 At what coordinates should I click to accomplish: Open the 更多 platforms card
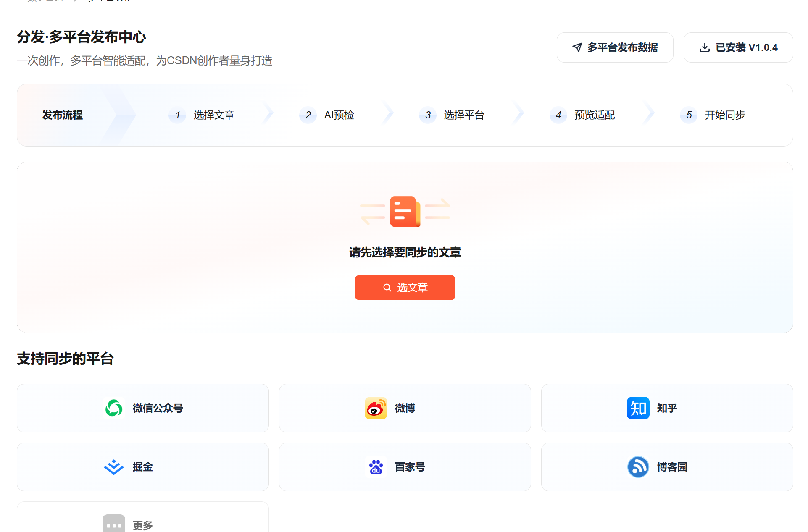(x=143, y=517)
